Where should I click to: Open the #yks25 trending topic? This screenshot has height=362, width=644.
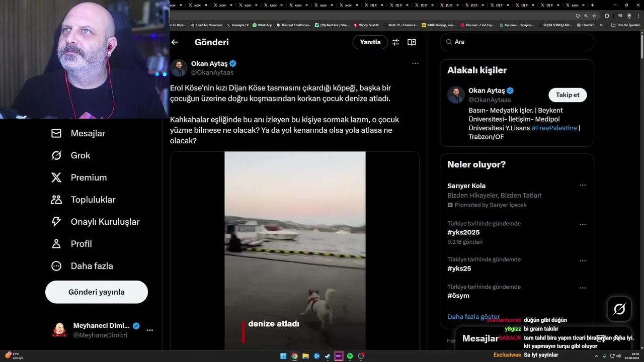point(459,268)
